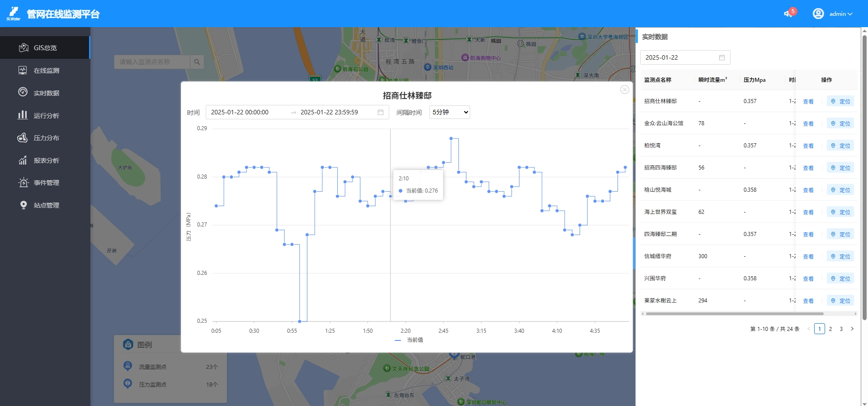868x406 pixels.
Task: Click 查看 for 柏悦湾 row
Action: 808,146
